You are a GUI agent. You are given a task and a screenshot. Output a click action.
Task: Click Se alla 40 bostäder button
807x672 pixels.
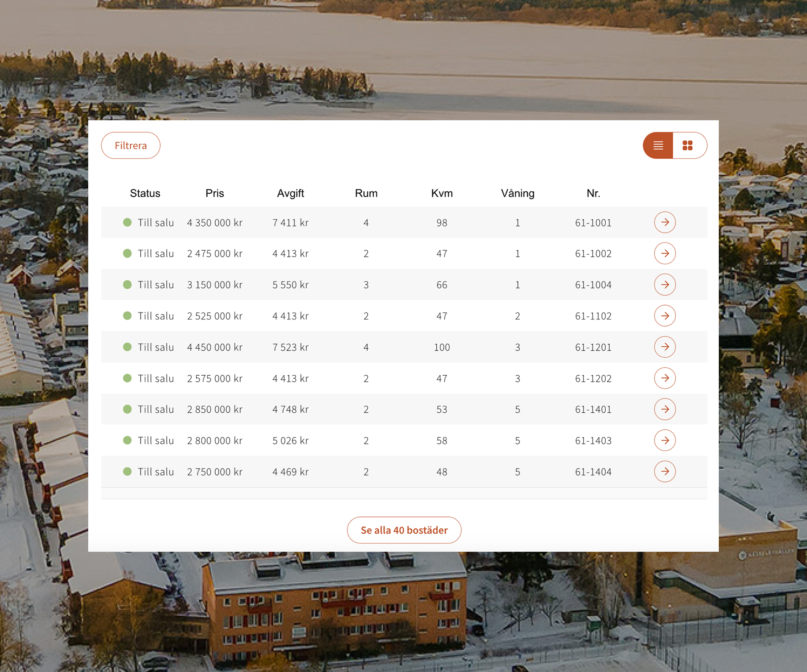click(404, 530)
